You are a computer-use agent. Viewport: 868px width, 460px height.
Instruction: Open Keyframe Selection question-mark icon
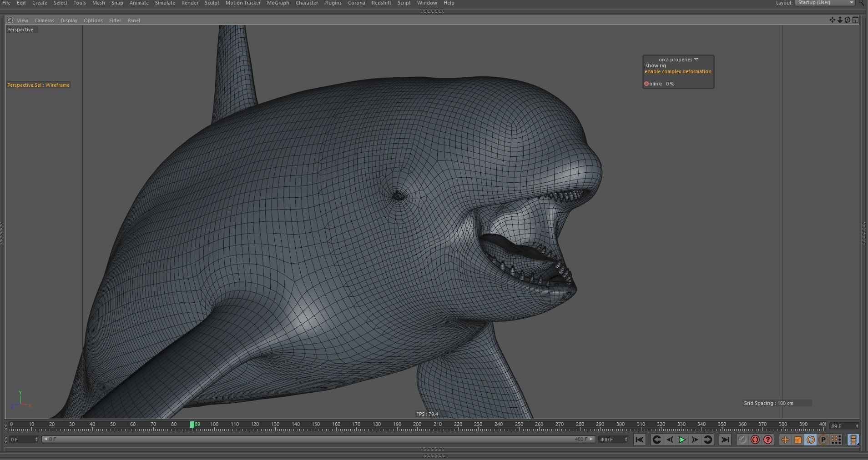(768, 440)
